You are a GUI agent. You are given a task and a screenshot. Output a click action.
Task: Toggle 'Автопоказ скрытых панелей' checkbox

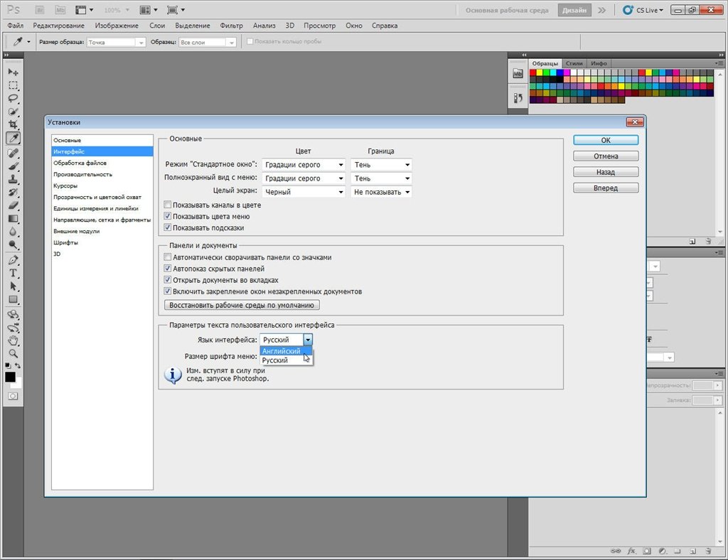click(167, 269)
